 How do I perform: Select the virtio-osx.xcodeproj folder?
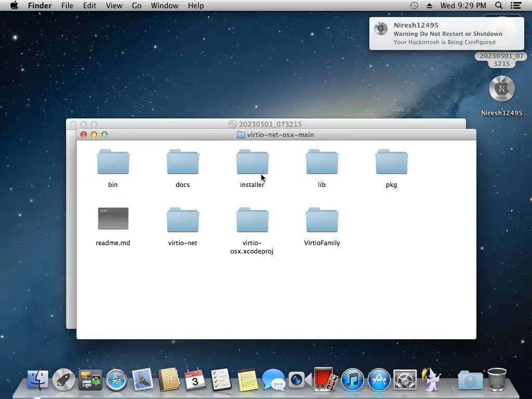point(252,220)
